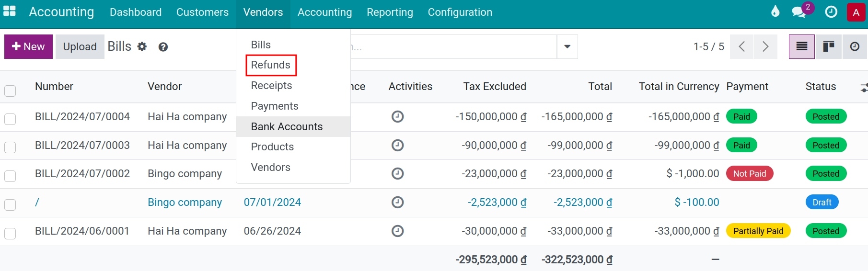Click the Accounting app title
Viewport: 868px width, 271px height.
coord(61,12)
